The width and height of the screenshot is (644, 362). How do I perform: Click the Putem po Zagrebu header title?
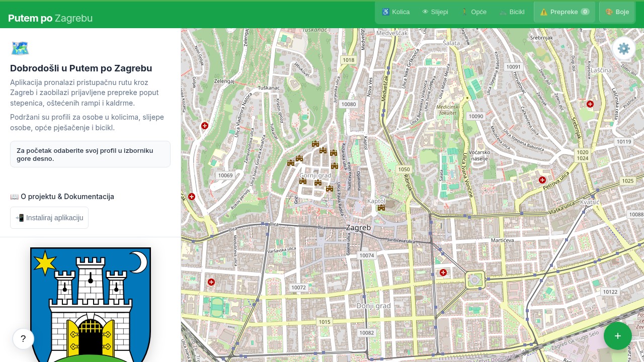coord(50,18)
